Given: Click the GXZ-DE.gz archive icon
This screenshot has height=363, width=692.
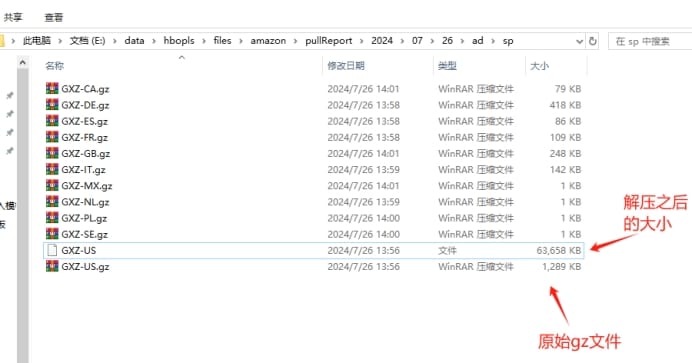Looking at the screenshot, I should (x=52, y=105).
